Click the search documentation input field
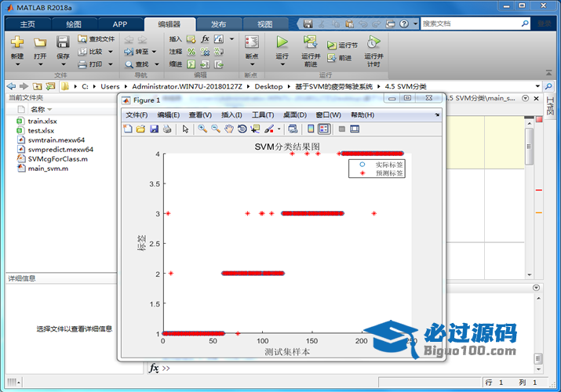The width and height of the screenshot is (561, 392). [471, 24]
